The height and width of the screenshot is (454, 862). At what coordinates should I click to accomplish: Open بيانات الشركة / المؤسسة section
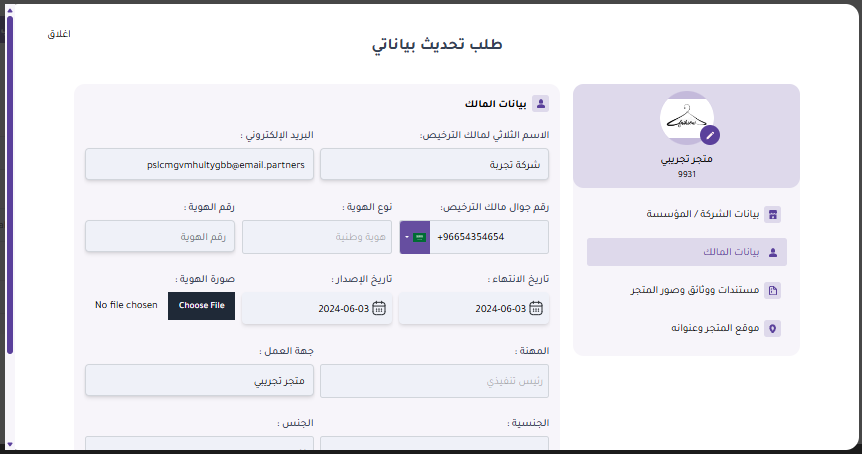pyautogui.click(x=702, y=214)
